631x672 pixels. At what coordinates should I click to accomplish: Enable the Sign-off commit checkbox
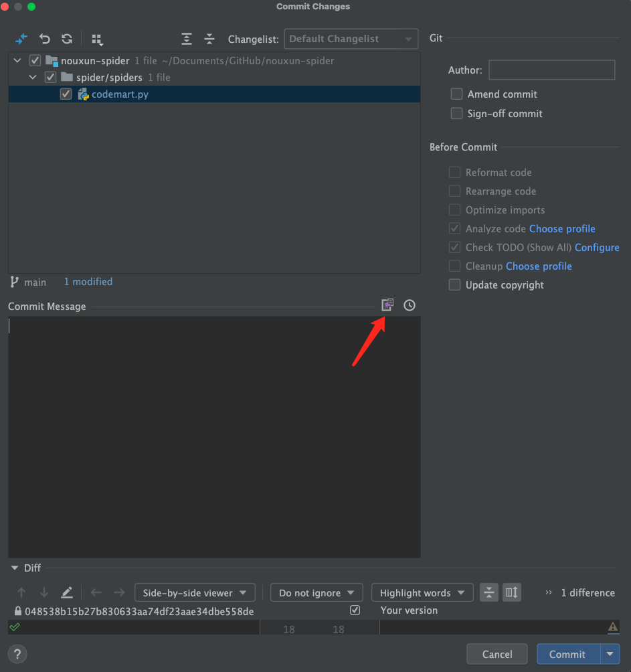tap(456, 114)
